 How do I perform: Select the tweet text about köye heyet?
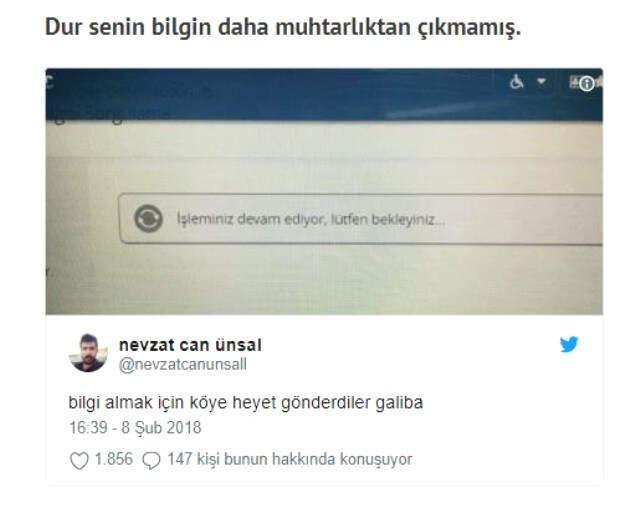click(246, 403)
